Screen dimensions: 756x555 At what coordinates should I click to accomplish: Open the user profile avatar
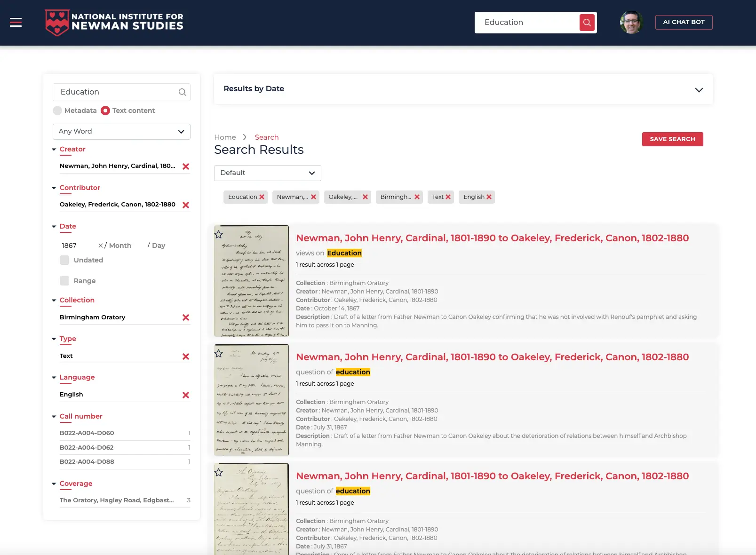[631, 22]
